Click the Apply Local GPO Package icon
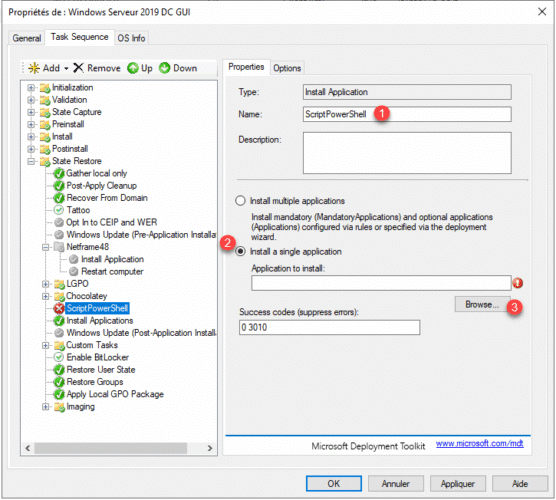Viewport: 556px width, 500px height. click(x=59, y=394)
